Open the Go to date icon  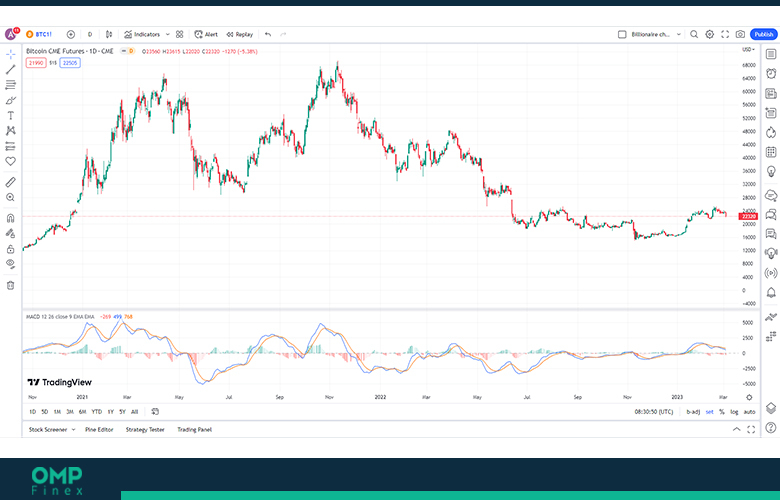[155, 411]
